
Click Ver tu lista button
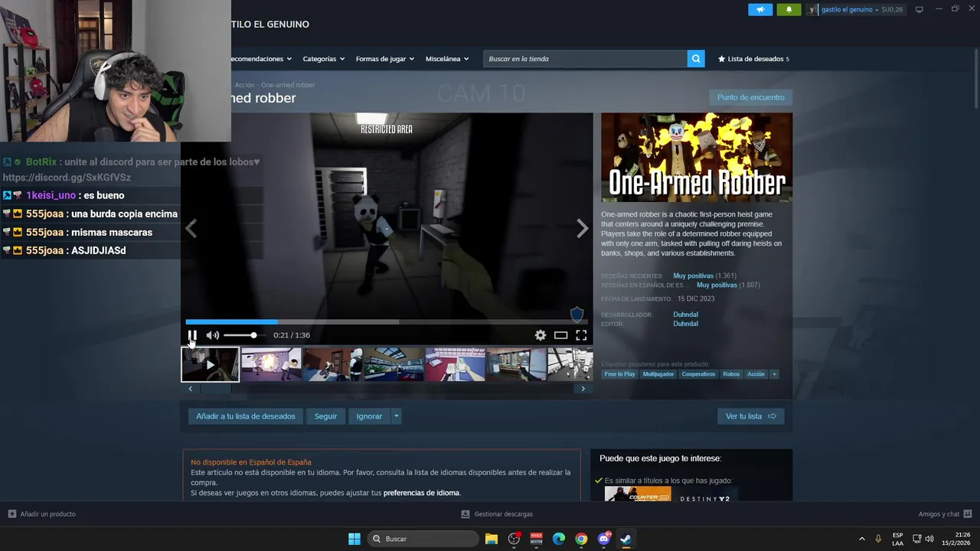(750, 416)
